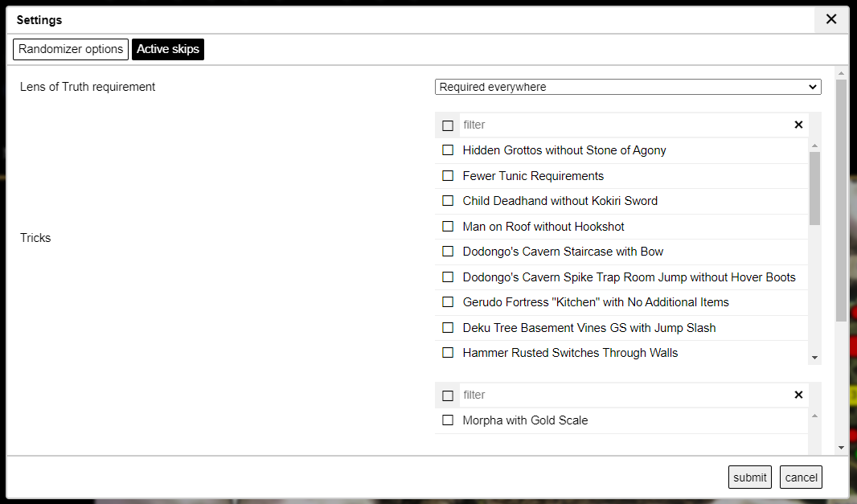Screen dimensions: 857x504
Task: Tick Morpha with Gold Scale checkbox
Action: [448, 420]
